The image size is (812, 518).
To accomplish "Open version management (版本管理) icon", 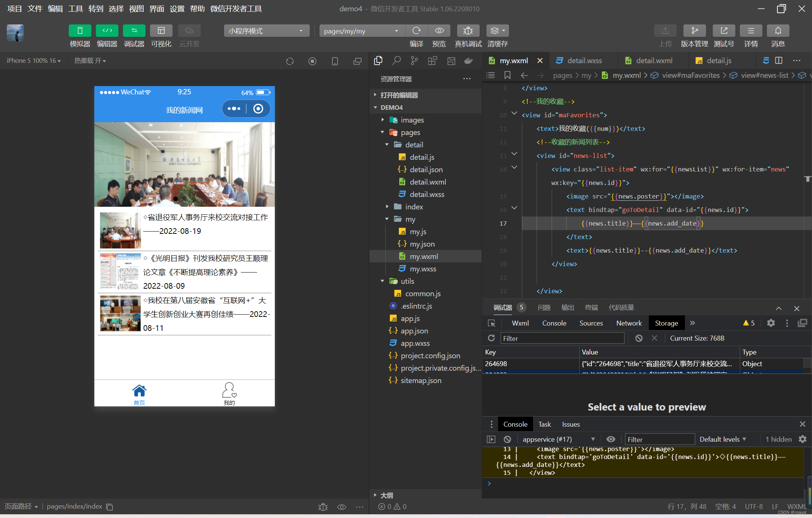I will tap(694, 31).
